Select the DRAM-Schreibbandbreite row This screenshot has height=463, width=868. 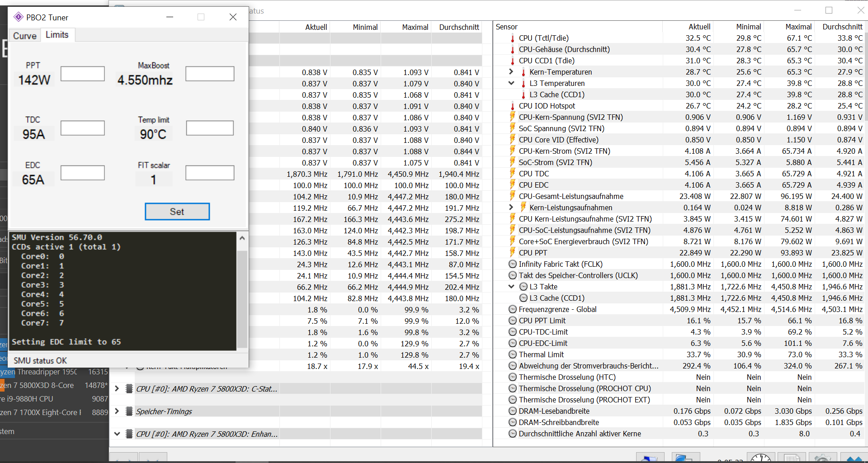click(x=679, y=422)
